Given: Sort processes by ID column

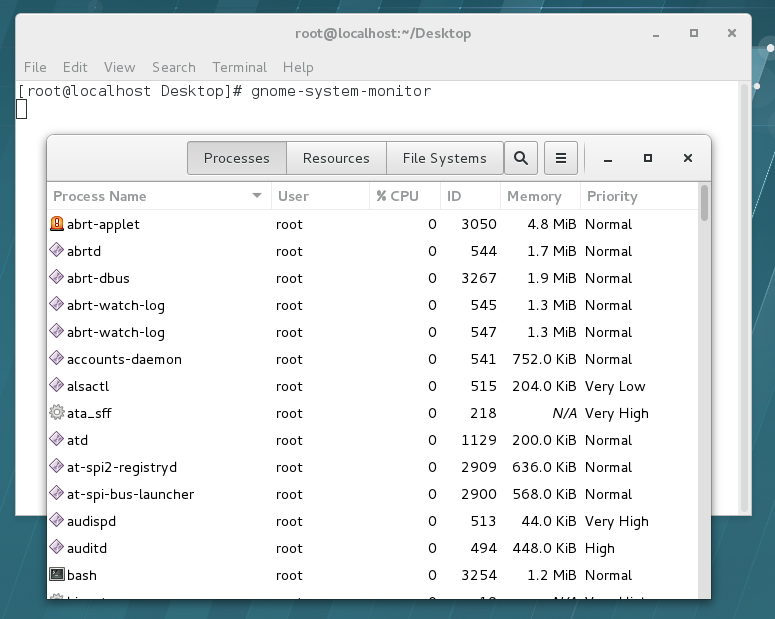Looking at the screenshot, I should [x=470, y=196].
